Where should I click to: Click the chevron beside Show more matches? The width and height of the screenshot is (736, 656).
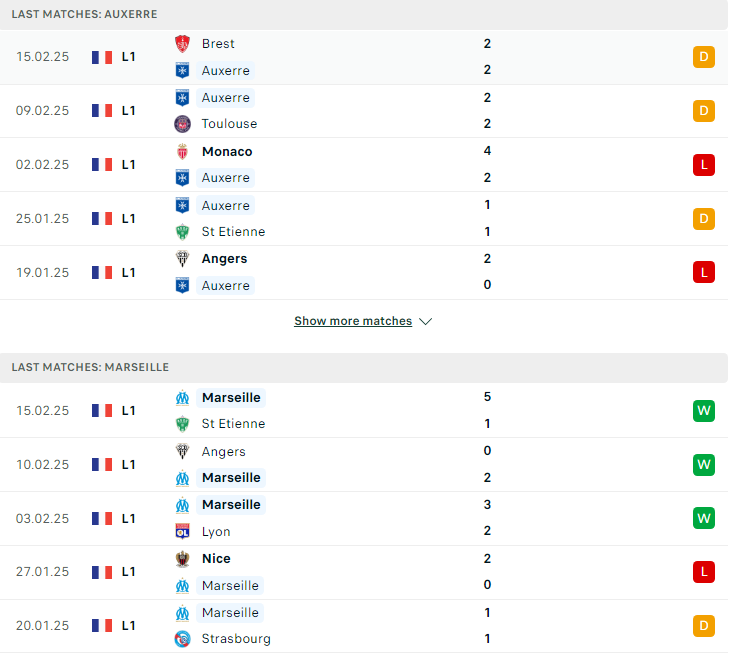(x=426, y=321)
